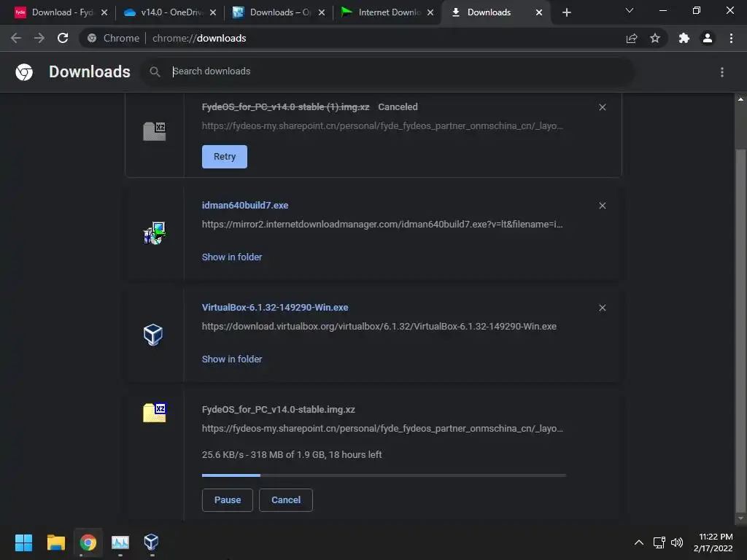
Task: Open Chrome's three-dot main menu
Action: tap(731, 38)
